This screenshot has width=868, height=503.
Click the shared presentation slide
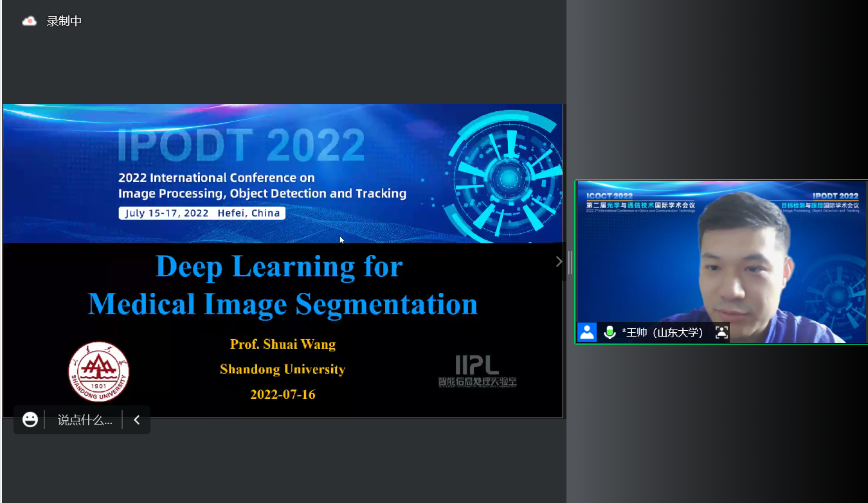[283, 261]
